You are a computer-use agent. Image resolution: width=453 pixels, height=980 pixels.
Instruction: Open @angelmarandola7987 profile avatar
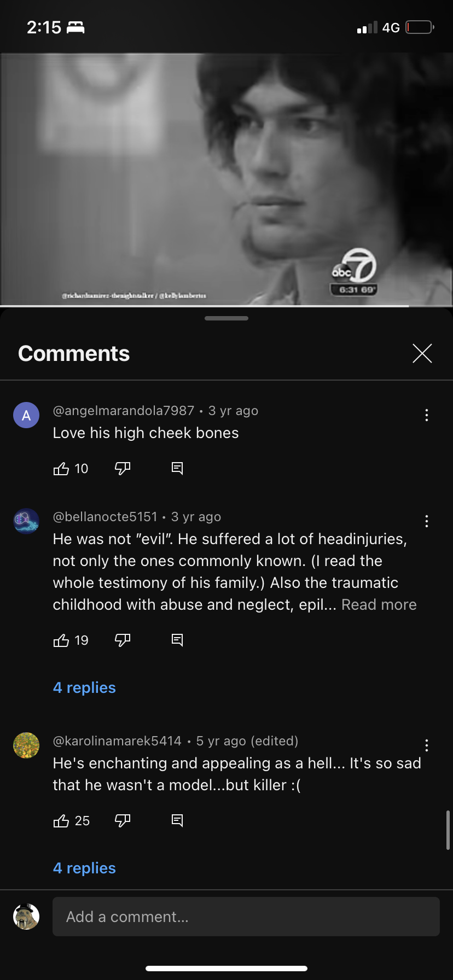26,415
